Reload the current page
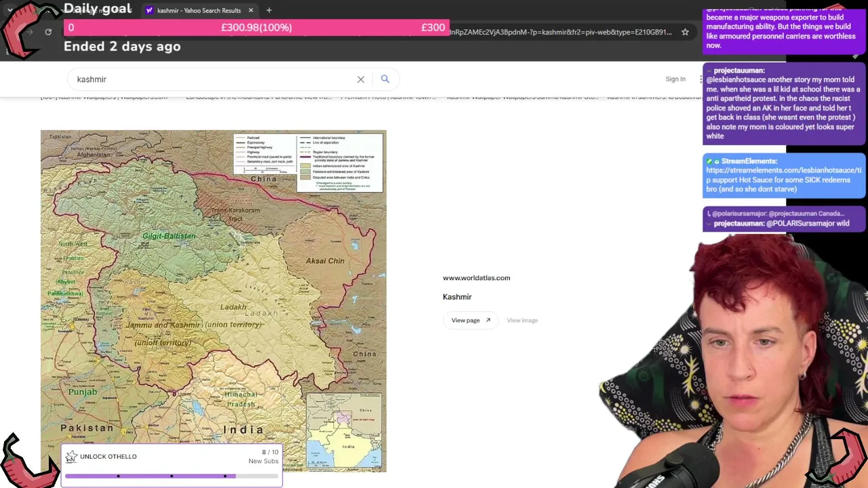Screen dimensions: 868x488 pos(48,32)
